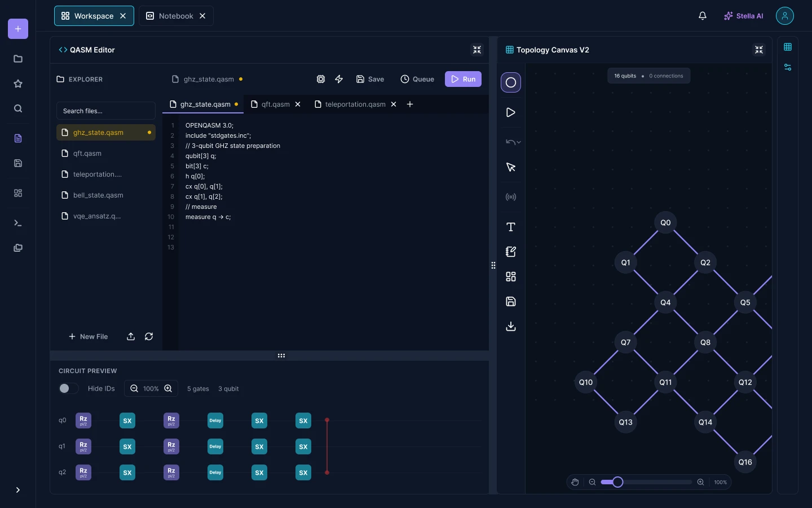Open the teleportation file in Explorer
Viewport: 812px width, 508px height.
click(106, 174)
